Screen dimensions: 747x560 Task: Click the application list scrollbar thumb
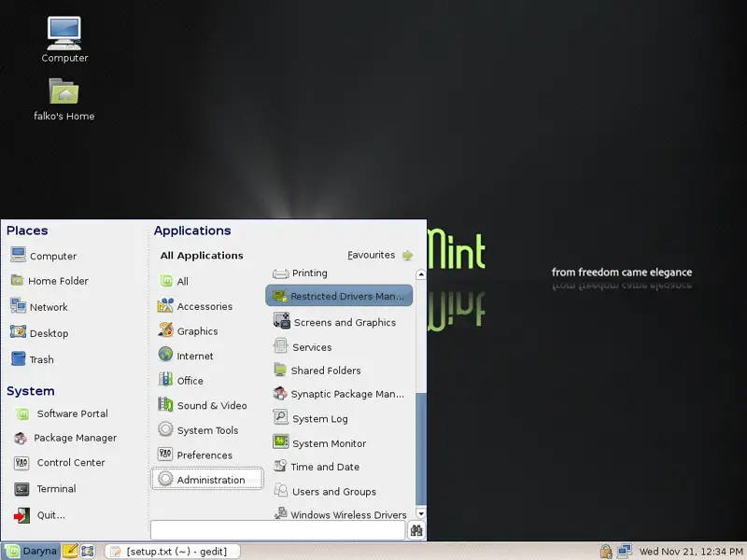[x=421, y=449]
